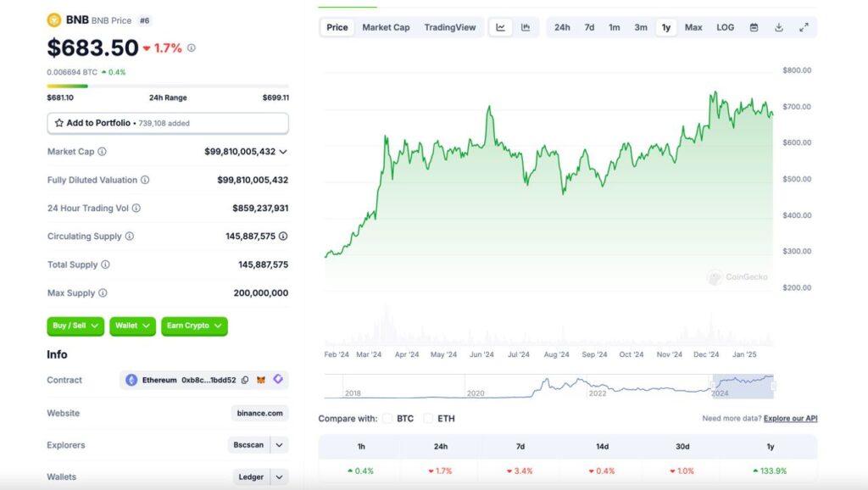Switch to line chart view icon
Viewport: 868px width, 490px height.
500,27
